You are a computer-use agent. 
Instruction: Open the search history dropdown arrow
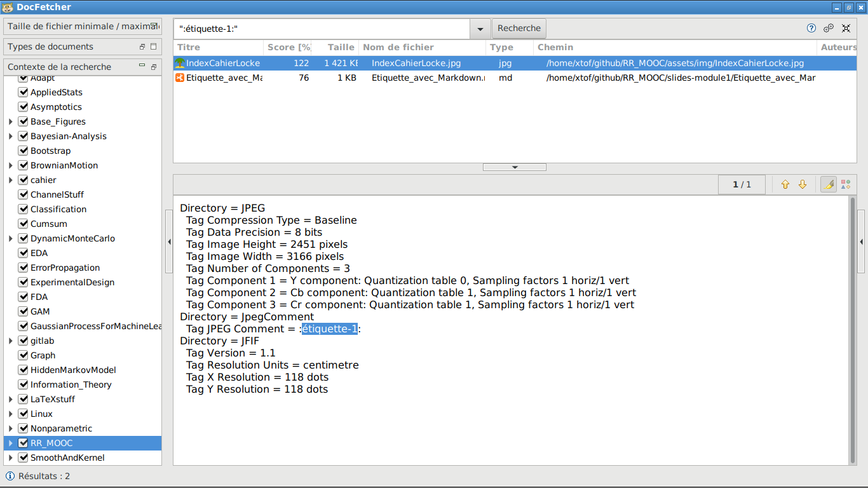click(480, 29)
